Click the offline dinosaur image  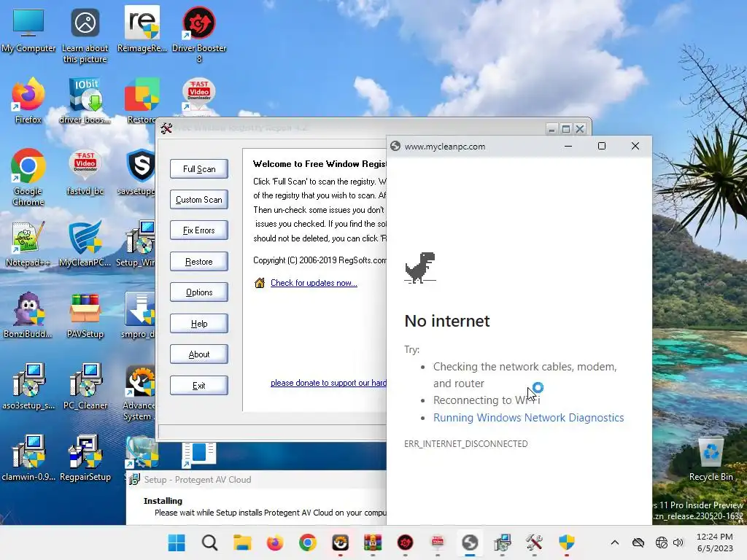click(x=420, y=268)
